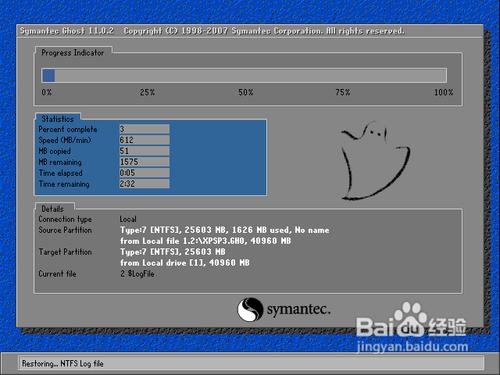Click the Symantec yin-yang logo
The height and width of the screenshot is (375, 500).
(x=250, y=310)
